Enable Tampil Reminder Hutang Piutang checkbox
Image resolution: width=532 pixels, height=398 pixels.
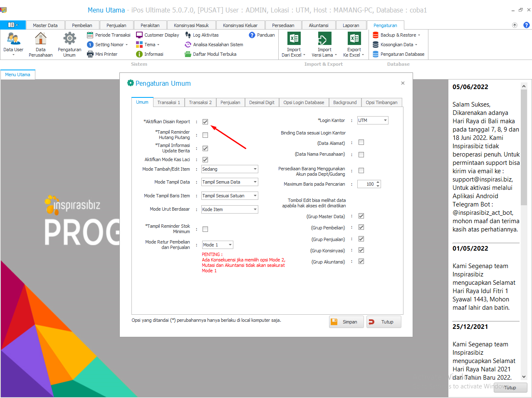[x=205, y=135]
